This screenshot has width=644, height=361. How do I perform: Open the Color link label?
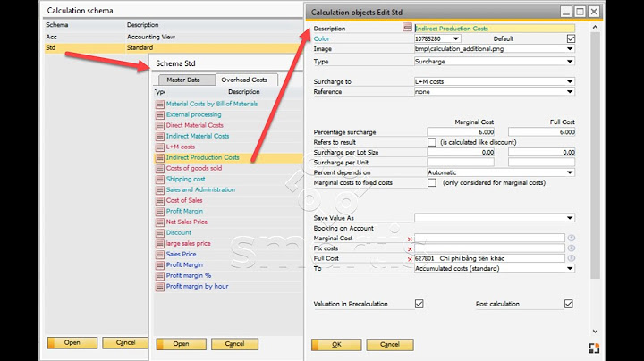click(322, 38)
